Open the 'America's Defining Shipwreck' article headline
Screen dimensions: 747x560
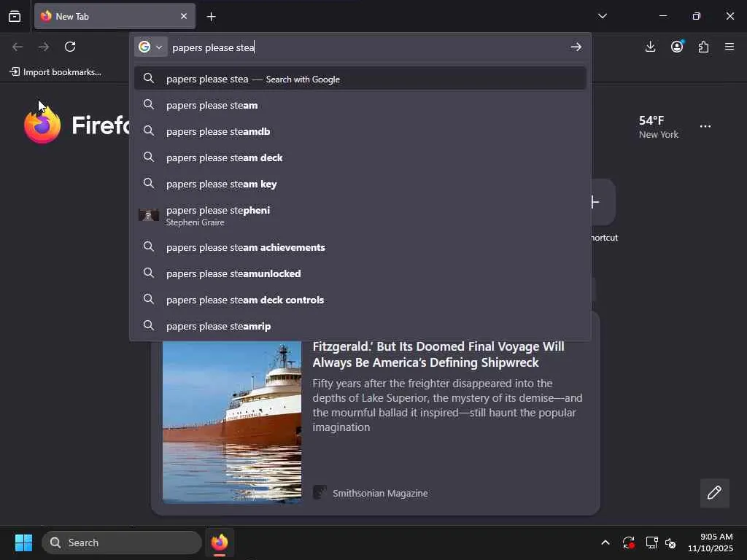click(x=438, y=354)
